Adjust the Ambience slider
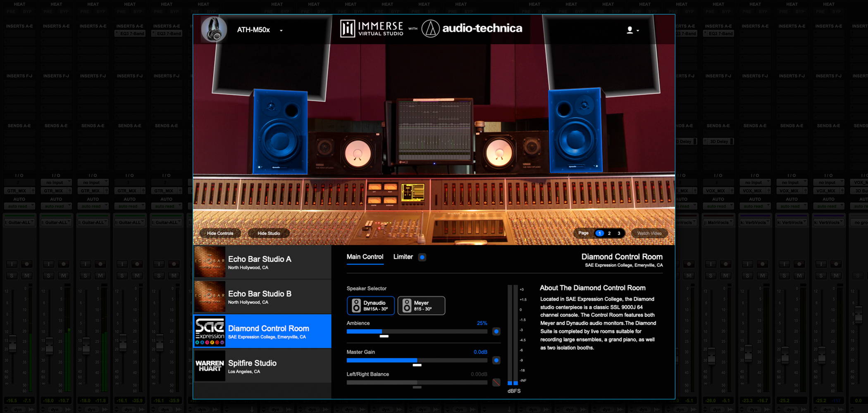 click(417, 332)
